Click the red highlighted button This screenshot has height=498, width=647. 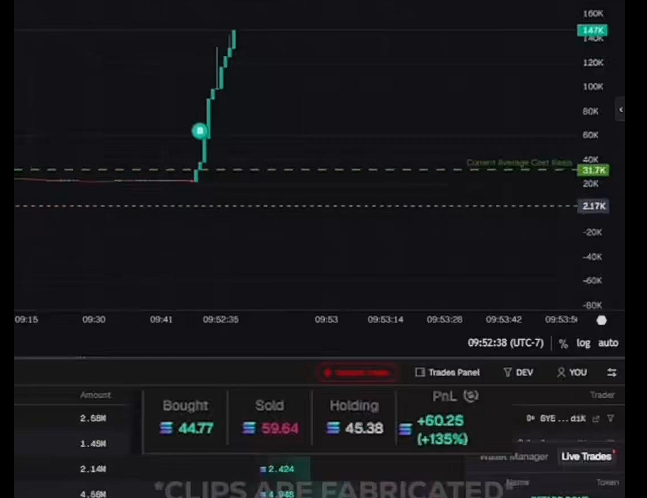coord(357,373)
